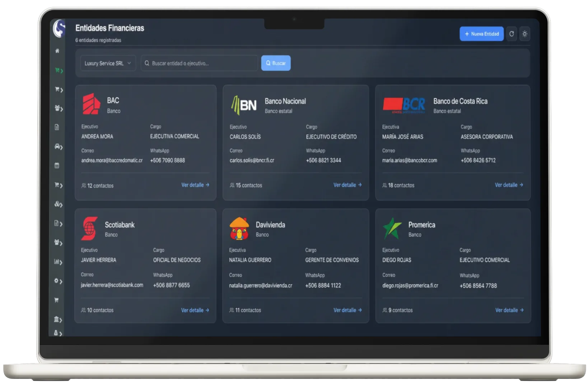The height and width of the screenshot is (385, 588).
Task: Focus the Buscar entidad o ejecutivo field
Action: pos(199,63)
